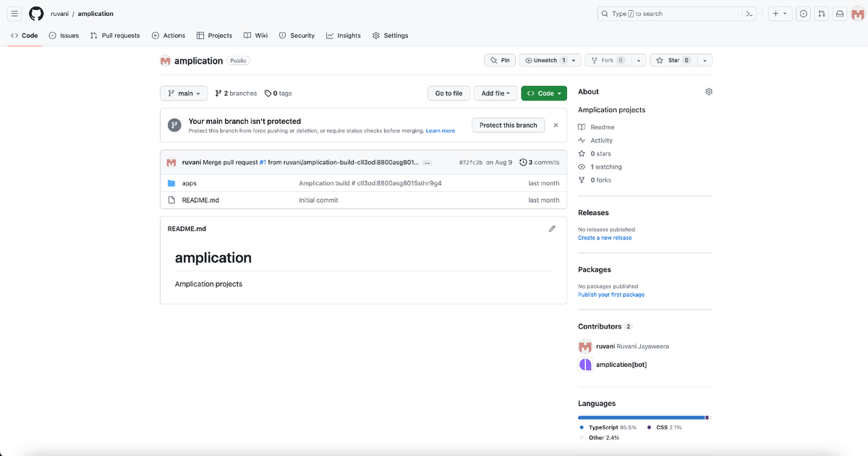Open the Actions tab

[169, 35]
